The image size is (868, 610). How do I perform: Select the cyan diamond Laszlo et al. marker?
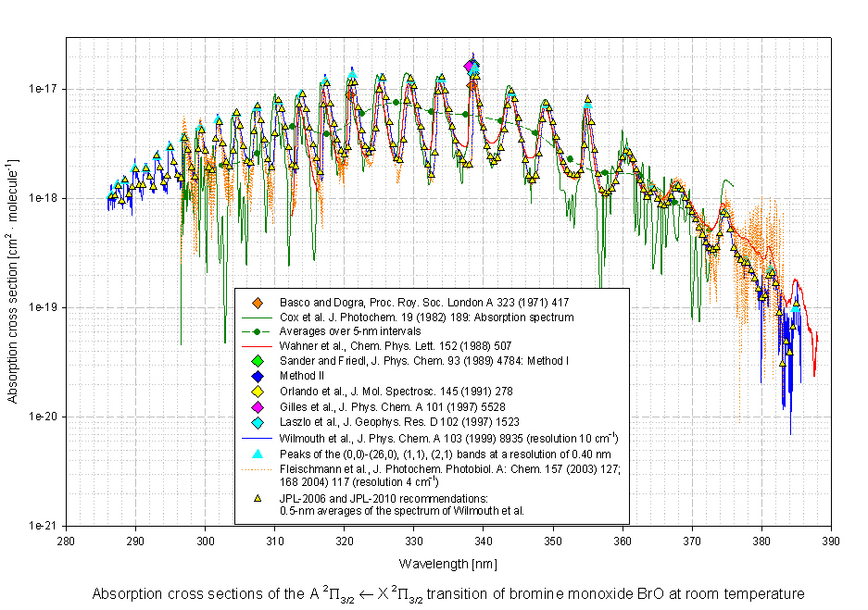tap(258, 421)
